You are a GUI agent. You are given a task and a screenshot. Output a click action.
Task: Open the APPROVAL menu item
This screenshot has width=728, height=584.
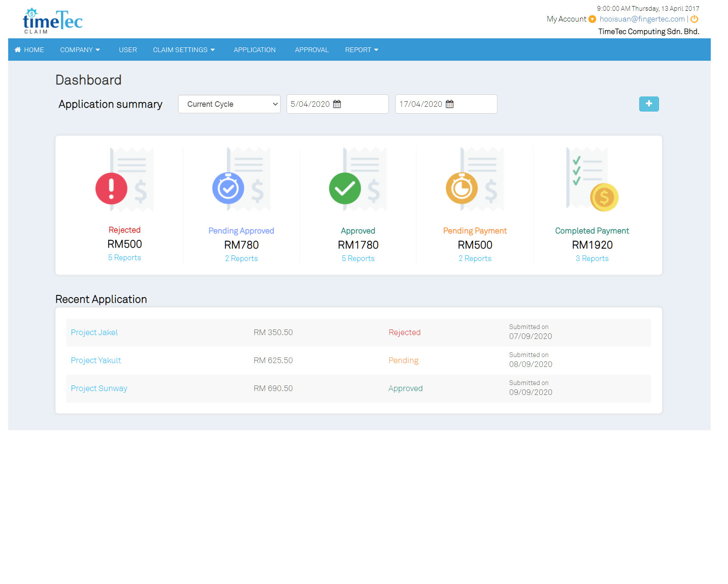[x=312, y=50]
